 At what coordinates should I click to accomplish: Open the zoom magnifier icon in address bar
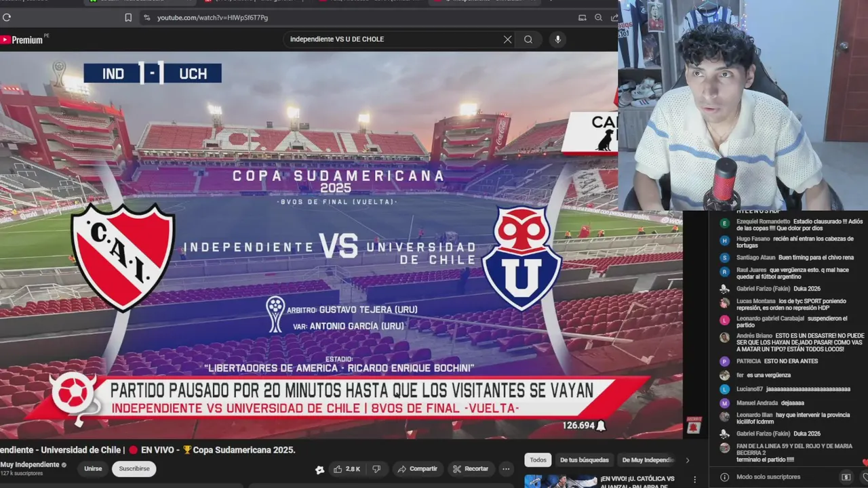coord(598,18)
